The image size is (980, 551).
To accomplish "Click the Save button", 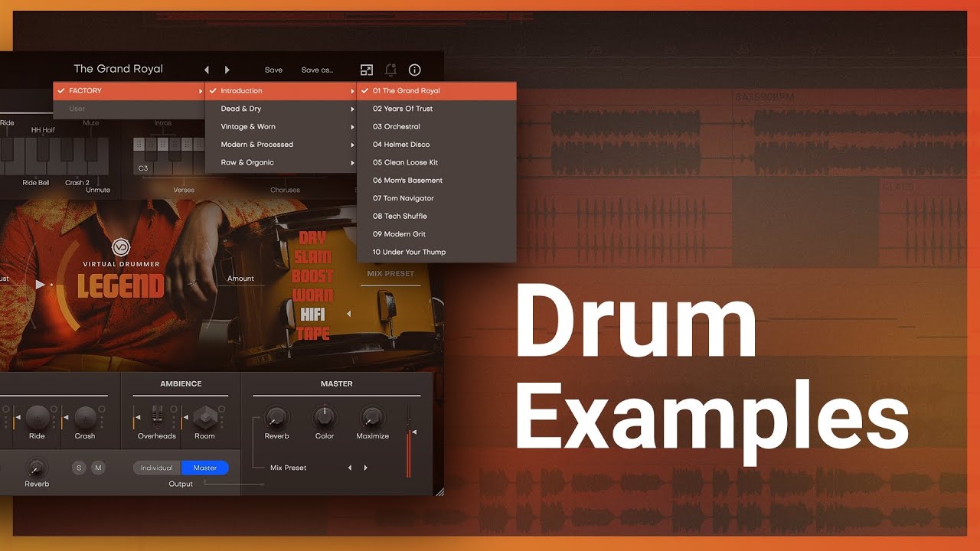I will coord(273,70).
